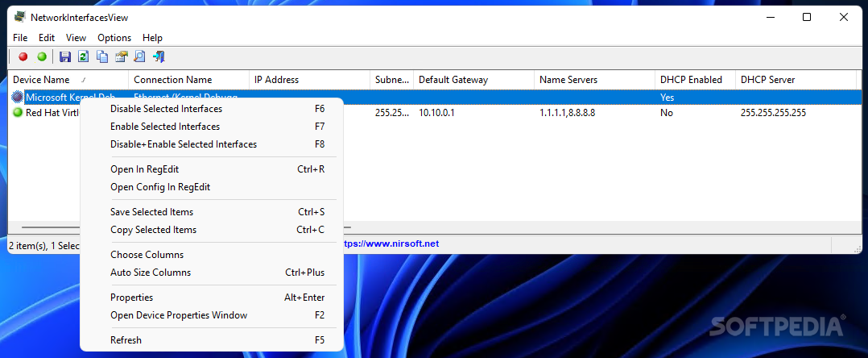The width and height of the screenshot is (868, 358).
Task: Open Choose Columns dialog from context menu
Action: pos(212,254)
